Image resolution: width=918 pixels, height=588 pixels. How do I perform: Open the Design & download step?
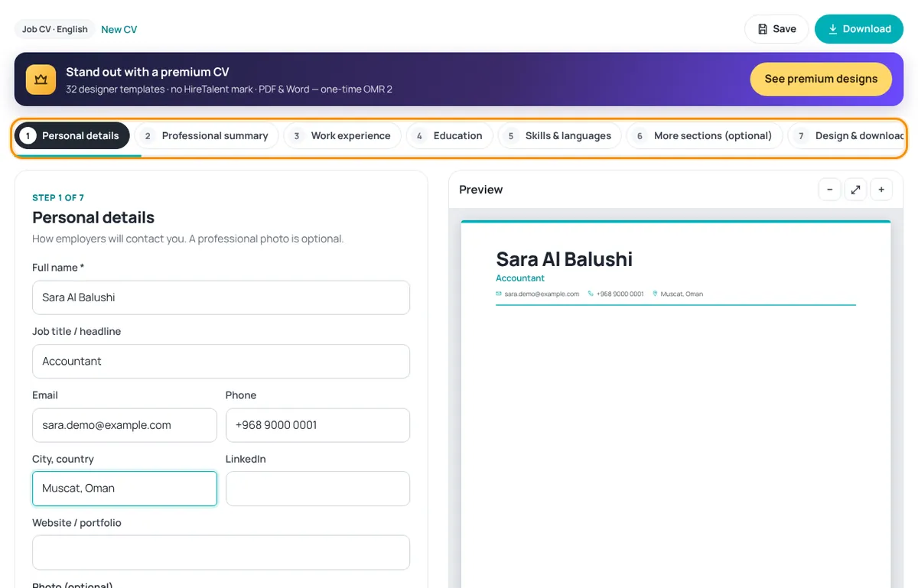click(x=847, y=135)
